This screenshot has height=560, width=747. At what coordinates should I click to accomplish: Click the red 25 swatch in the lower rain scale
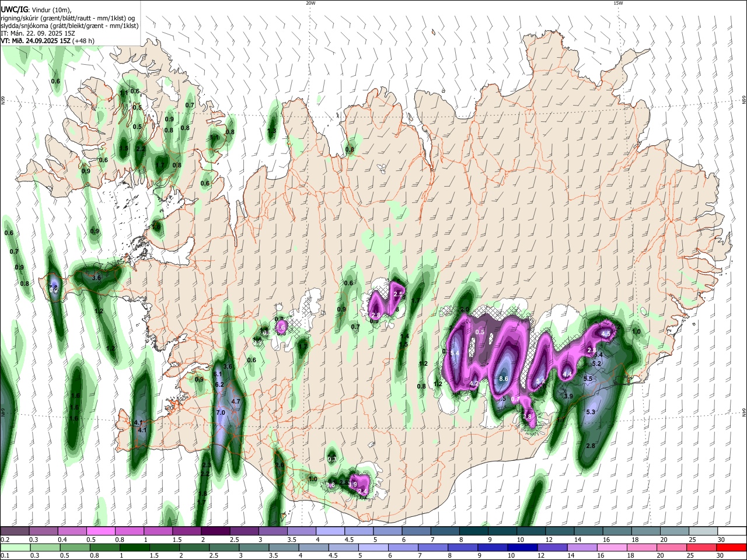click(x=701, y=548)
